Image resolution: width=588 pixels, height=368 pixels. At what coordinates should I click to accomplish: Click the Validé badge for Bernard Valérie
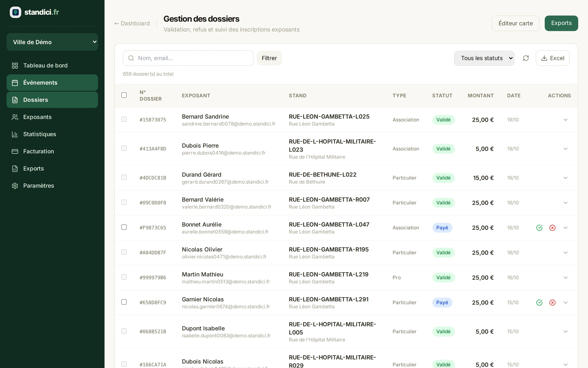[443, 203]
